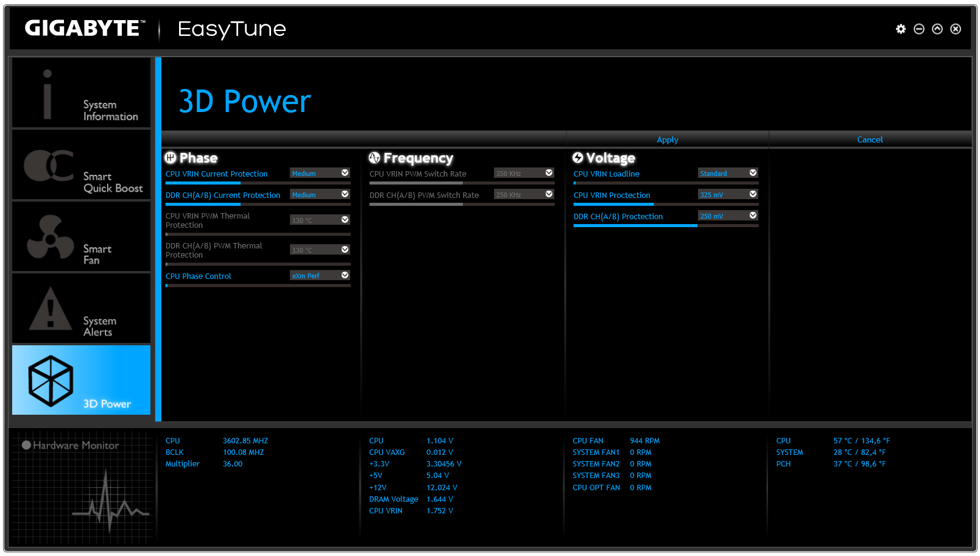Image resolution: width=980 pixels, height=556 pixels.
Task: Adjust the DDR CH(A/B) PWM Switch Rate slider
Action: coord(462,204)
